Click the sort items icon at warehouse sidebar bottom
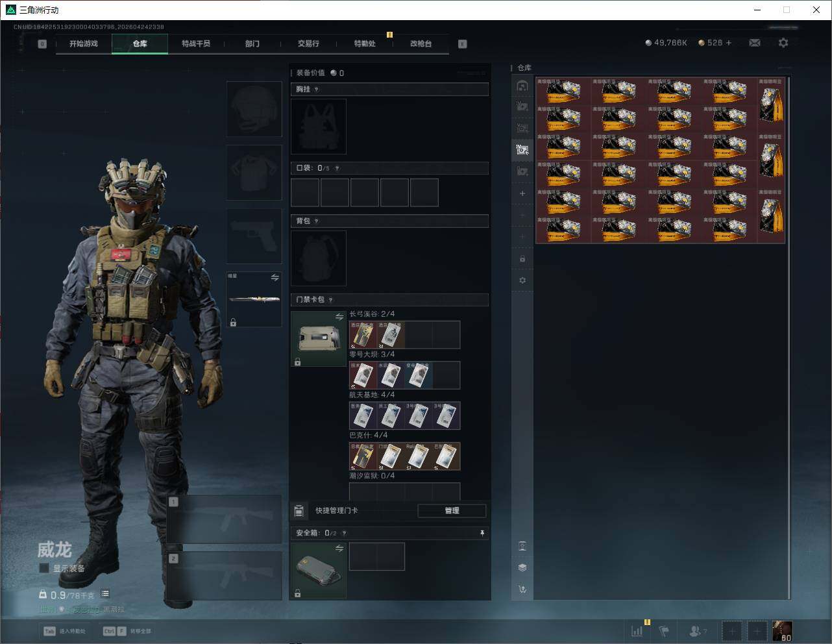Screen dimensions: 832x644 pyautogui.click(x=522, y=589)
